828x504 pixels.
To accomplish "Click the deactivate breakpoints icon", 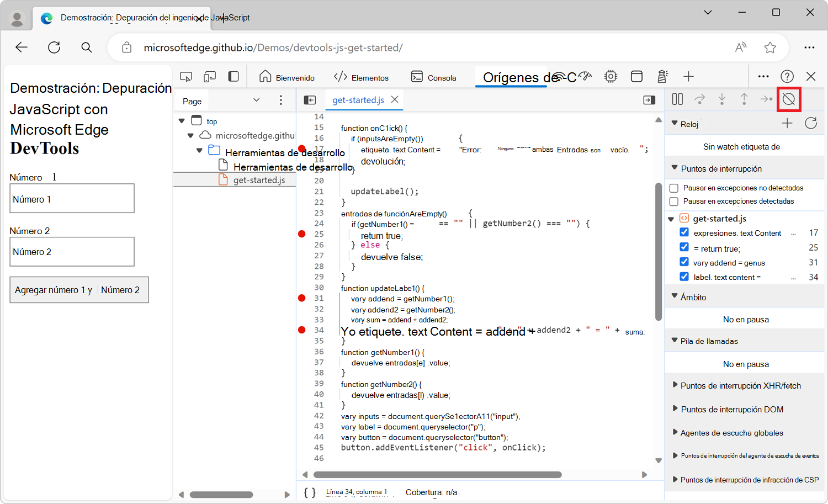I will (789, 99).
